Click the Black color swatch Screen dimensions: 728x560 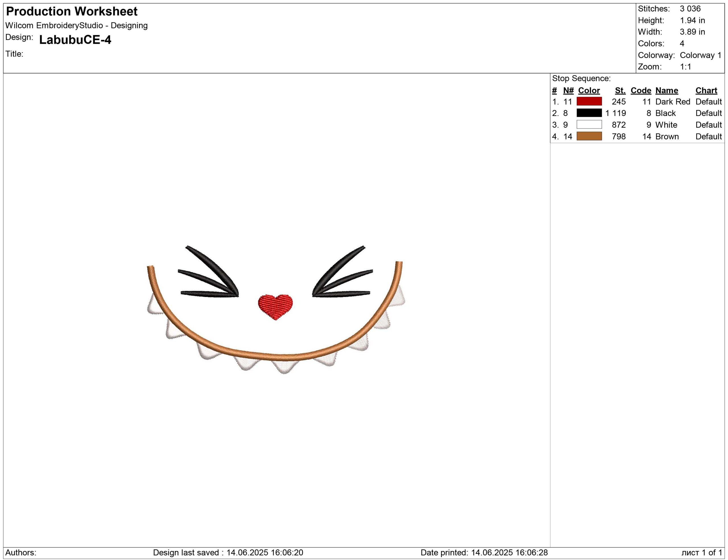[589, 113]
